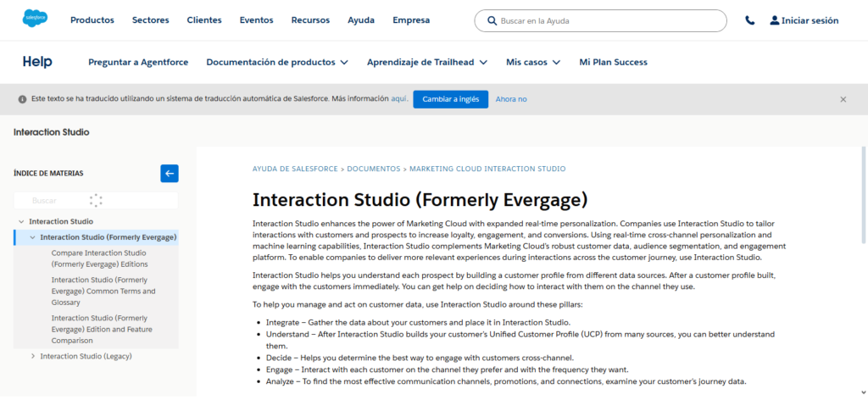Expand the Aprendizaje de Trailhead dropdown
868x411 pixels.
pos(427,63)
